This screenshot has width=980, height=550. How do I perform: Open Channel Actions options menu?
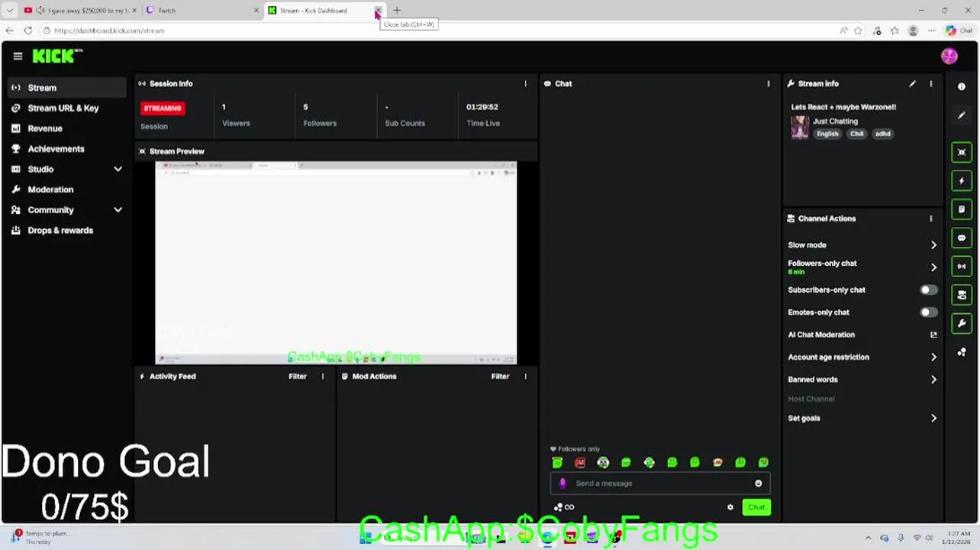[930, 218]
